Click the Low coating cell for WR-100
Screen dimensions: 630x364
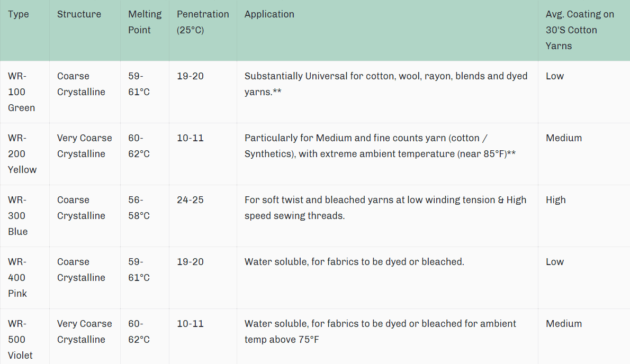pyautogui.click(x=554, y=76)
